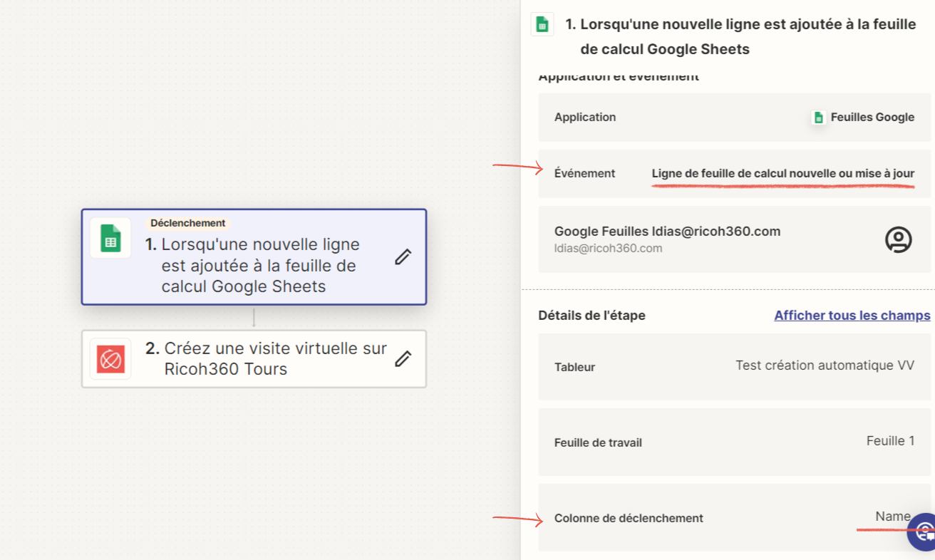Select the Déclenchement trigger step card

click(254, 256)
